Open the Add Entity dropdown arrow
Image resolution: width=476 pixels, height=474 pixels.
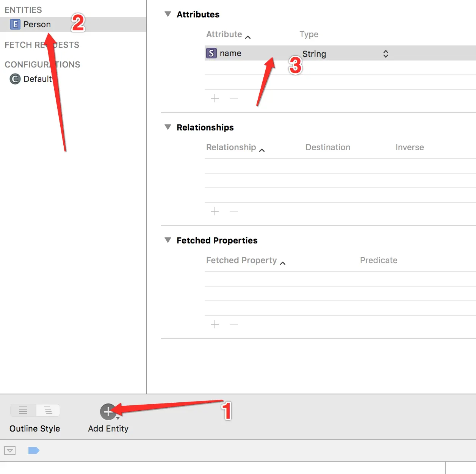[x=118, y=418]
